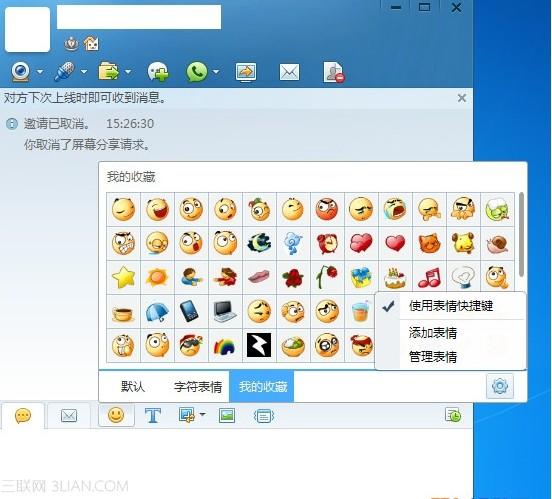The height and width of the screenshot is (499, 552).
Task: Open message history clock icon
Action: [x=453, y=415]
